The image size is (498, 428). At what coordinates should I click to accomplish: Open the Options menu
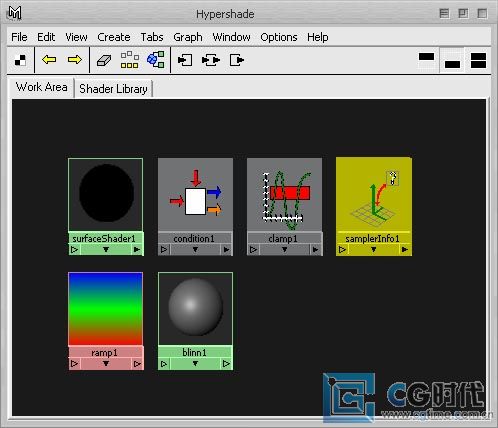279,37
